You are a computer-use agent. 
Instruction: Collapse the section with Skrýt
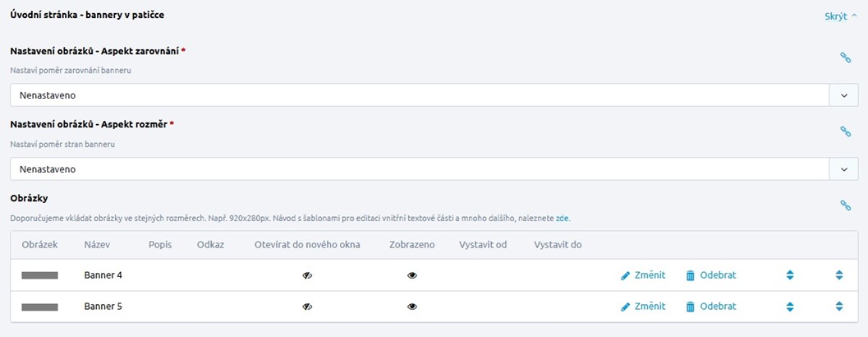(x=840, y=16)
